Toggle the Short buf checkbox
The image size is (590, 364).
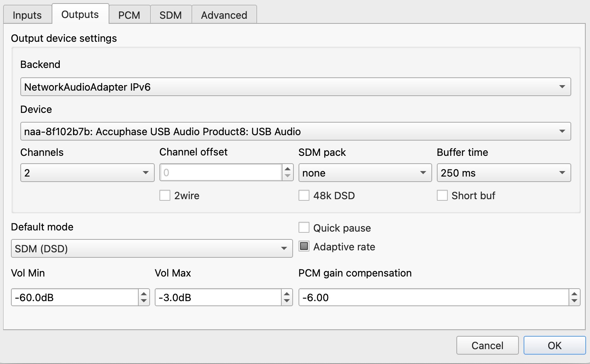(442, 195)
